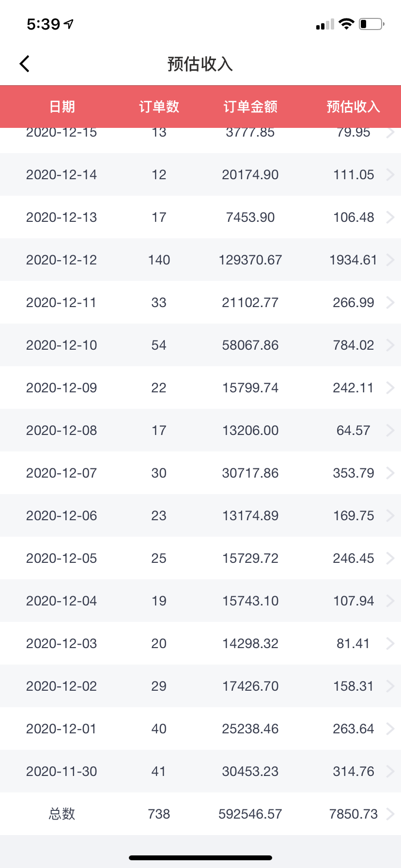Select the 预估收入 column header

click(x=354, y=107)
